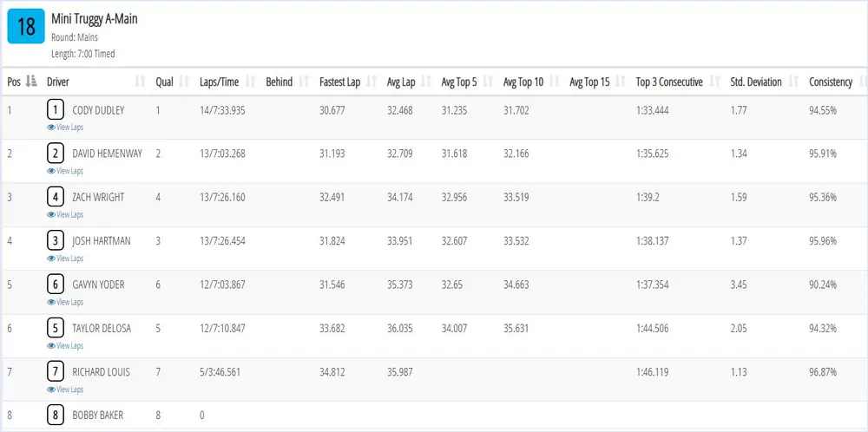Click car number 3 badge for Josh Hartman
The width and height of the screenshot is (868, 432).
(56, 241)
